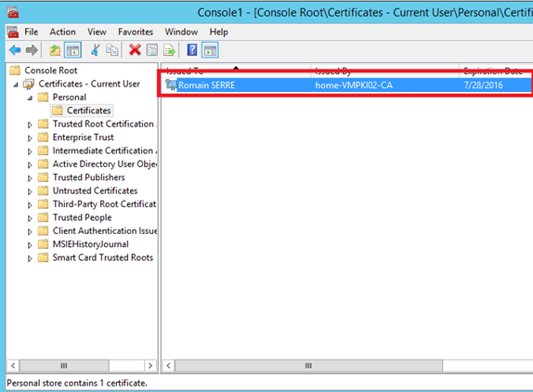This screenshot has height=392, width=533.
Task: Toggle Show/Hide Console Tree button
Action: [72, 50]
